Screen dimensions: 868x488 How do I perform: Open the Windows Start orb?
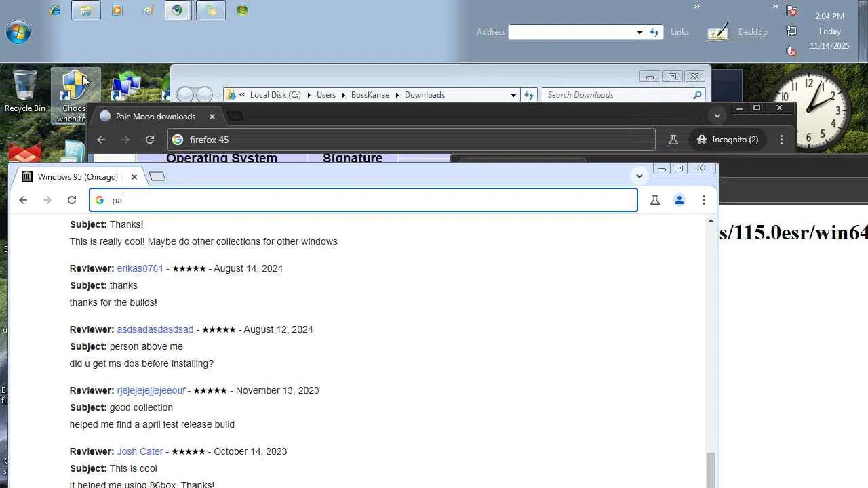[x=18, y=31]
